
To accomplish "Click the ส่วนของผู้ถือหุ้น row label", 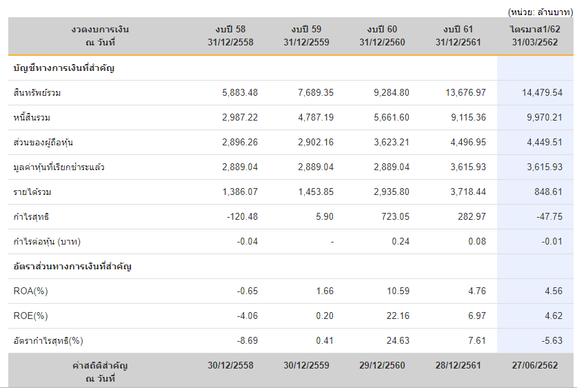I will 43,143.
